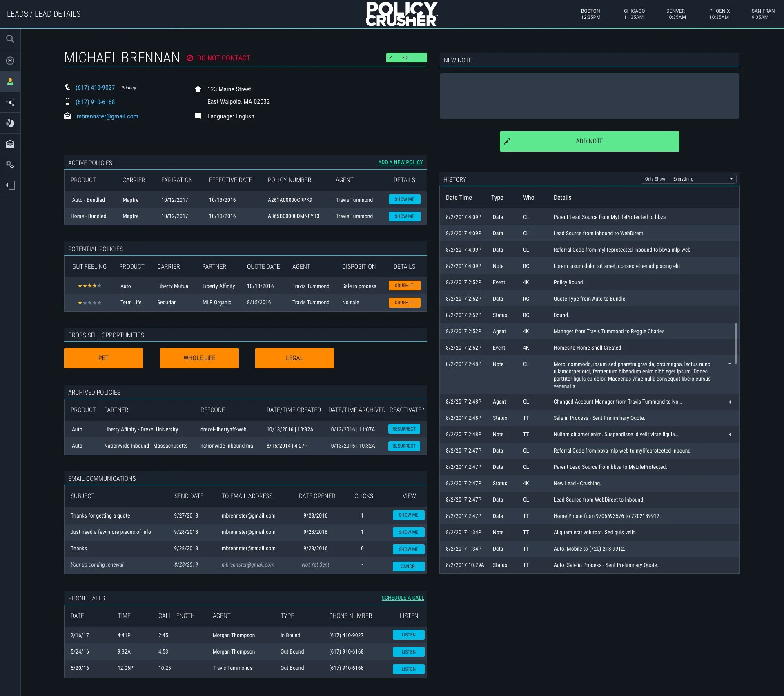Viewport: 784px width, 696px height.
Task: Cancel the upcoming renewal email
Action: click(x=408, y=567)
